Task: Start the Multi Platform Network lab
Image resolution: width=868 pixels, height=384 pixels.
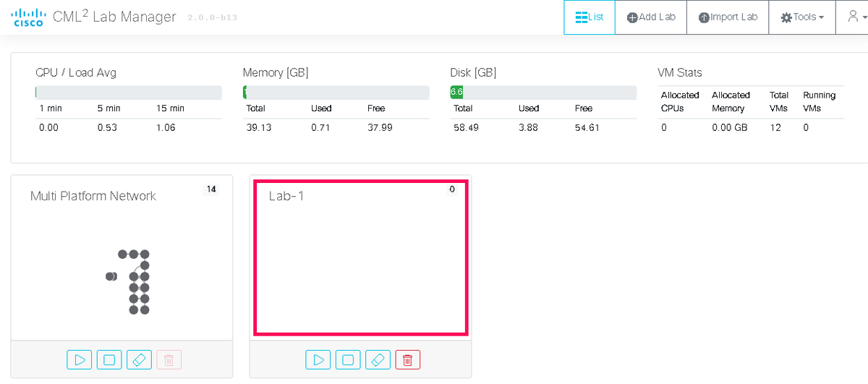Action: (x=80, y=359)
